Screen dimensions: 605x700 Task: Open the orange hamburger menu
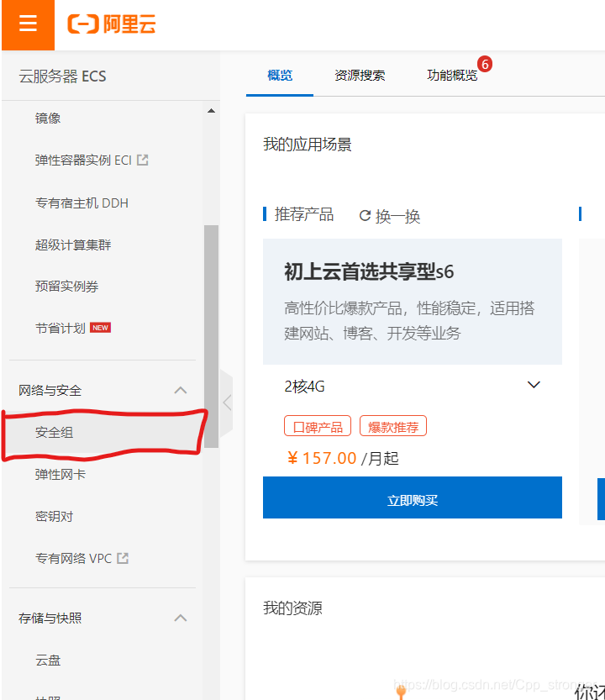28,24
